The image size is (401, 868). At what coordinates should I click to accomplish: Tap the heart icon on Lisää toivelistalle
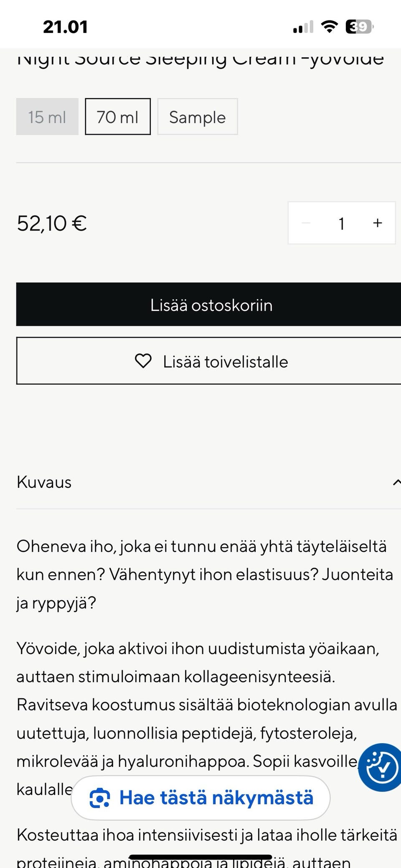144,361
